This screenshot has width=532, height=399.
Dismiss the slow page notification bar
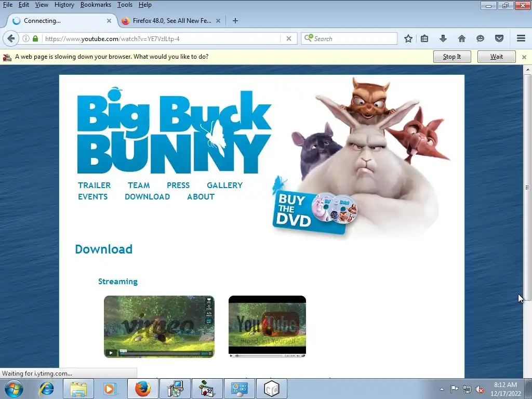click(x=524, y=57)
